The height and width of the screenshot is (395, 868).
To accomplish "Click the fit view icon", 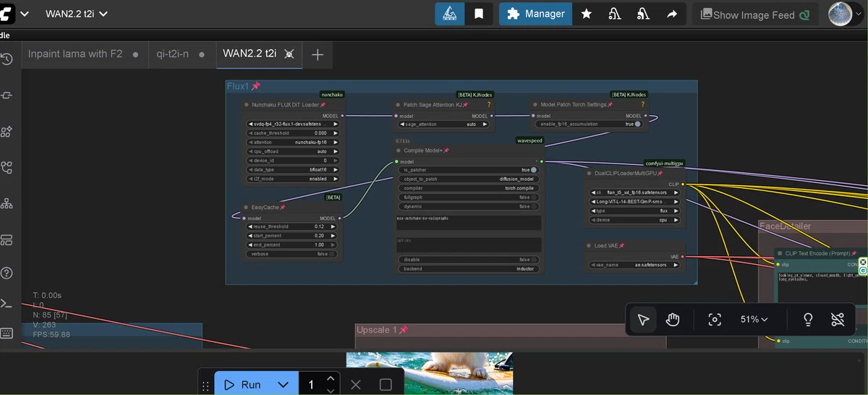I will tap(715, 319).
